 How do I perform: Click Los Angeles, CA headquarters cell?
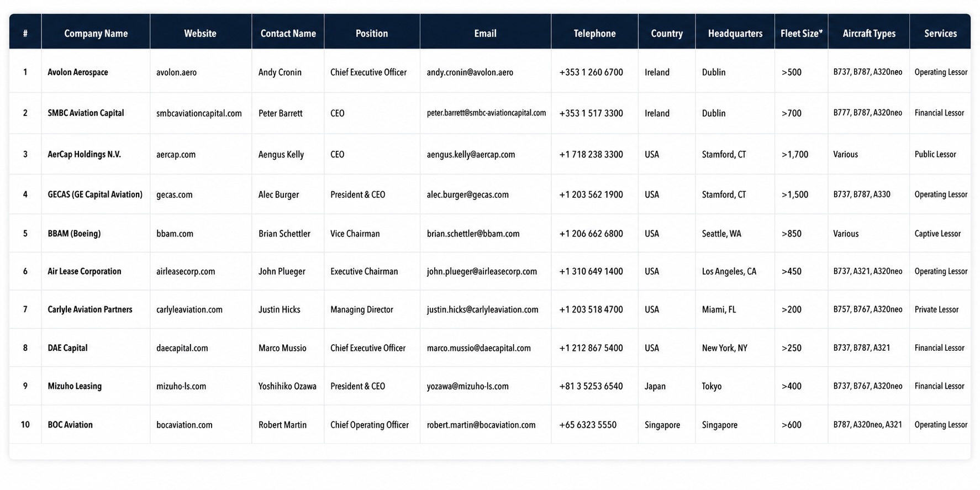point(729,272)
